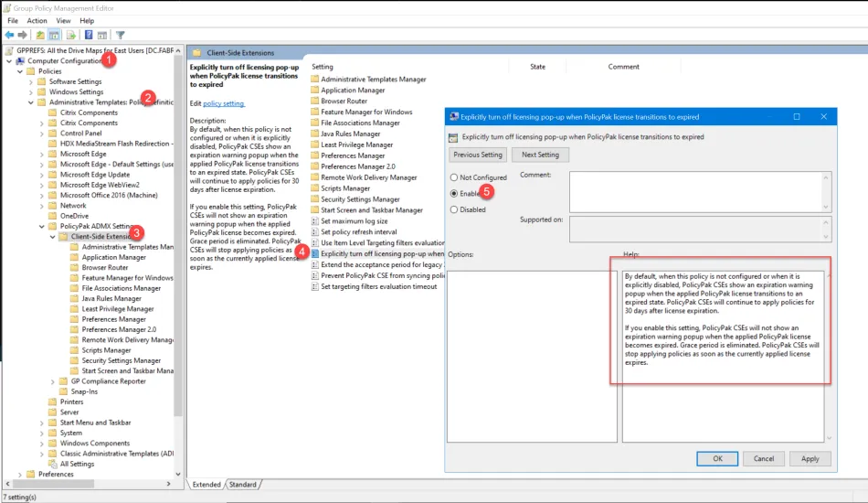Open the Action menu
The width and height of the screenshot is (868, 503).
[37, 20]
